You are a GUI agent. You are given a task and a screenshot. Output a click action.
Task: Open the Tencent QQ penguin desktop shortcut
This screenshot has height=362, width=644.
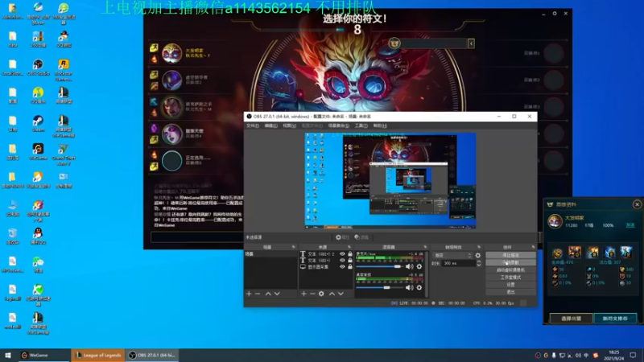38,236
